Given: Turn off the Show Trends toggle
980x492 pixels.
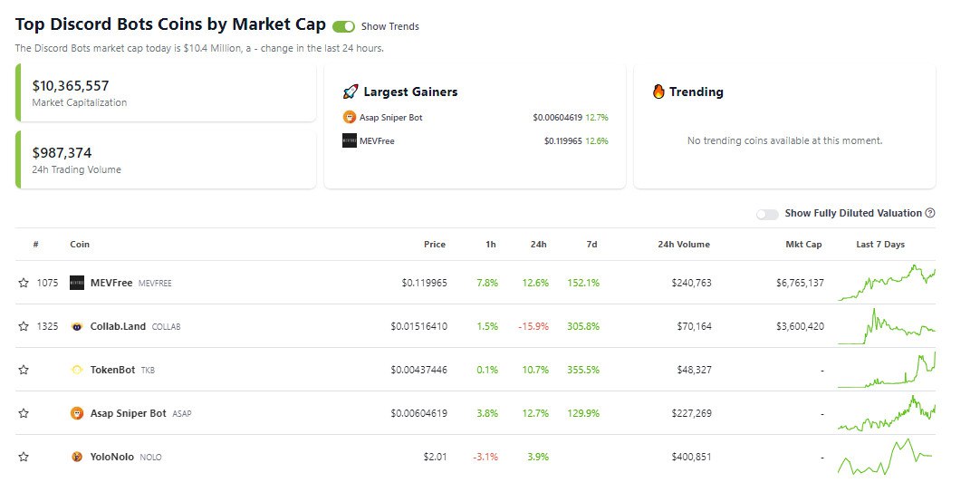Looking at the screenshot, I should point(344,26).
